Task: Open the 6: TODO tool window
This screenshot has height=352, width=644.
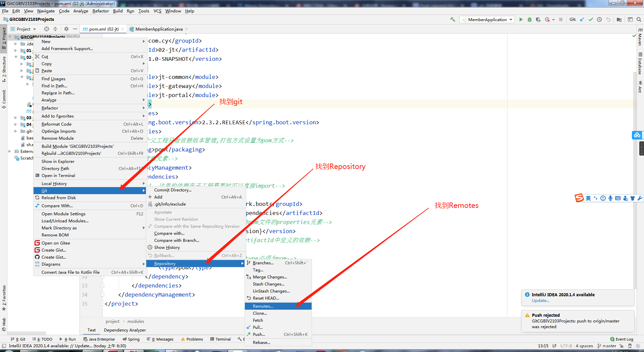Action: (x=42, y=339)
